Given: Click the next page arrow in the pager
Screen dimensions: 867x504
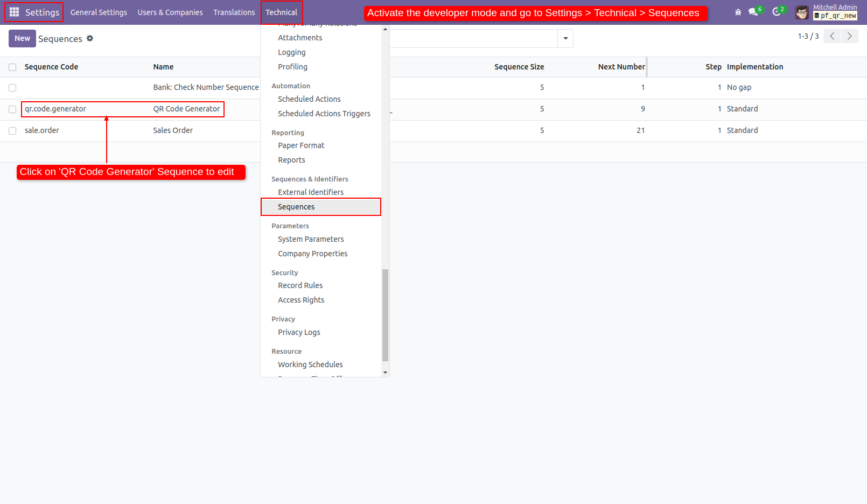Looking at the screenshot, I should point(850,36).
